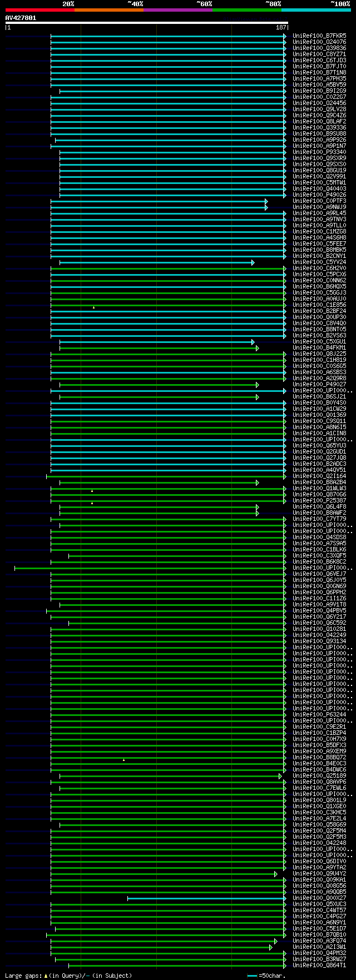Select hit label UniRef100_Q9LV28

(319, 110)
